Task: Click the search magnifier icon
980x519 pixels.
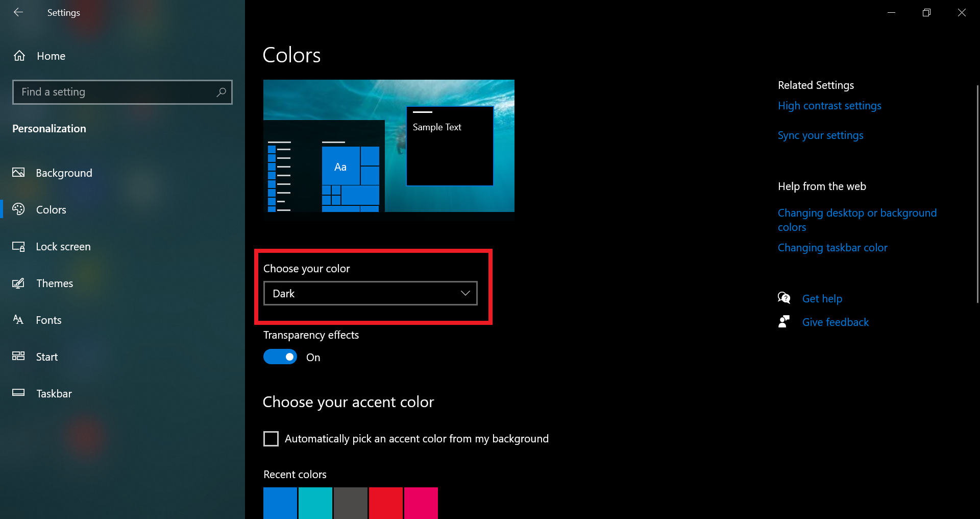Action: 221,92
